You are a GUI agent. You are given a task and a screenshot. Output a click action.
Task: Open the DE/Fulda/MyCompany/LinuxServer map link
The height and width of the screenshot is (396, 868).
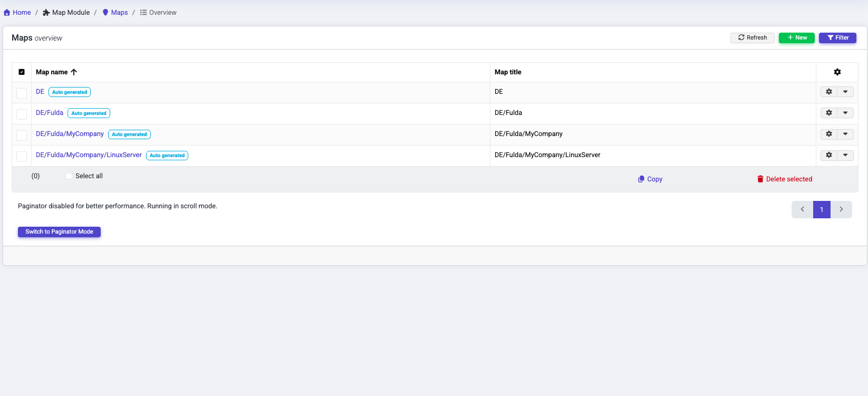89,155
